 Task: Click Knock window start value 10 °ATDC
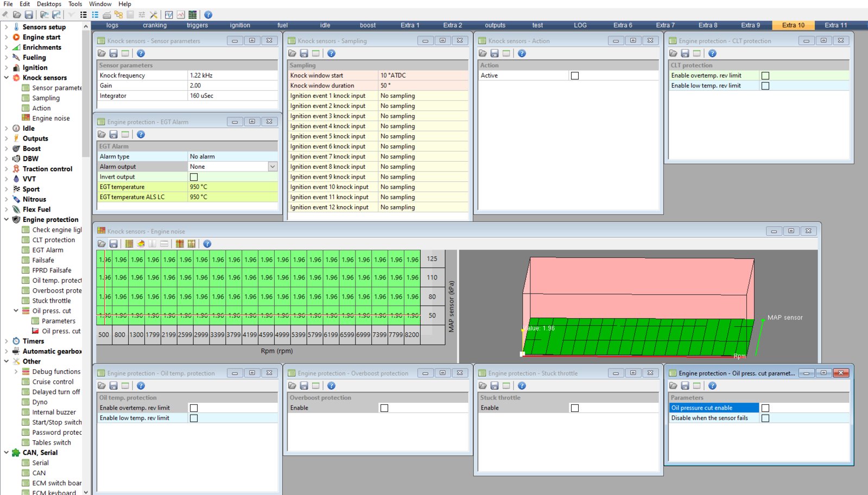(x=423, y=75)
